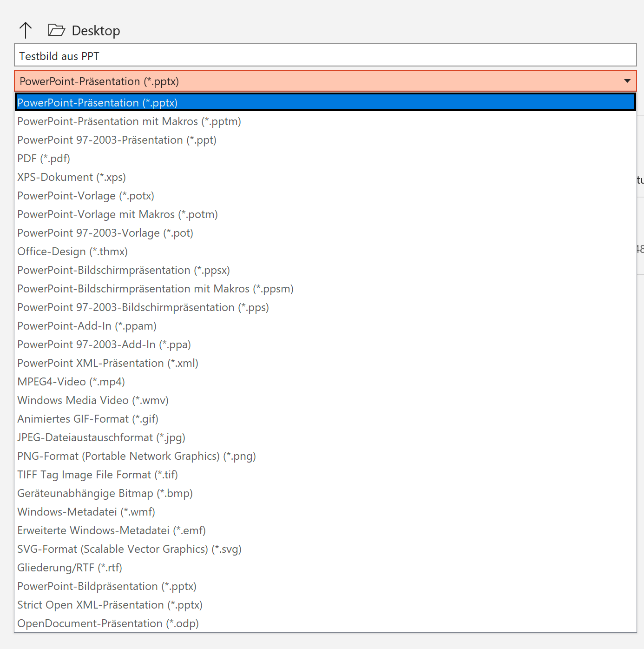Choose MPEG4-Video (*.mp4) format

pyautogui.click(x=325, y=382)
